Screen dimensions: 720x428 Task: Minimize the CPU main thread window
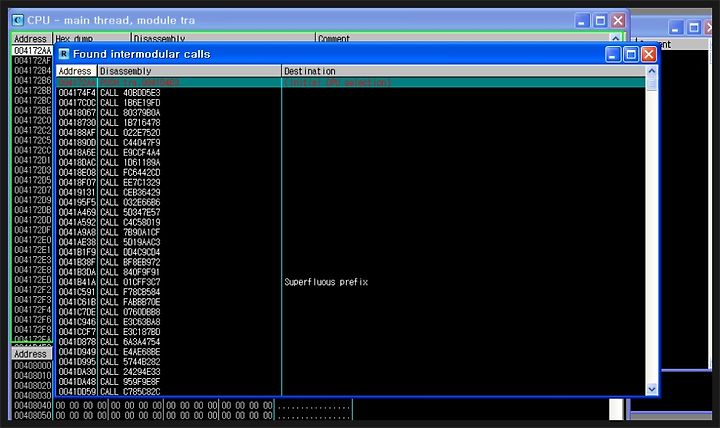coord(582,21)
